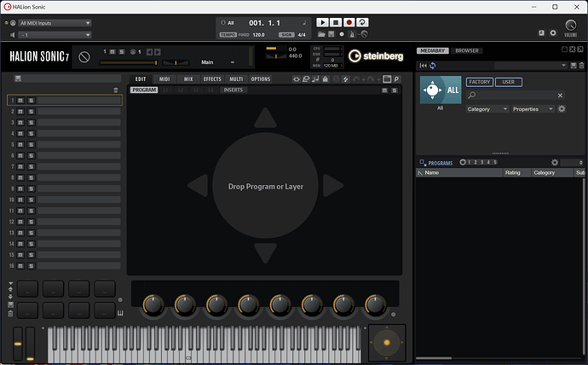Mute slot 1

(20, 101)
